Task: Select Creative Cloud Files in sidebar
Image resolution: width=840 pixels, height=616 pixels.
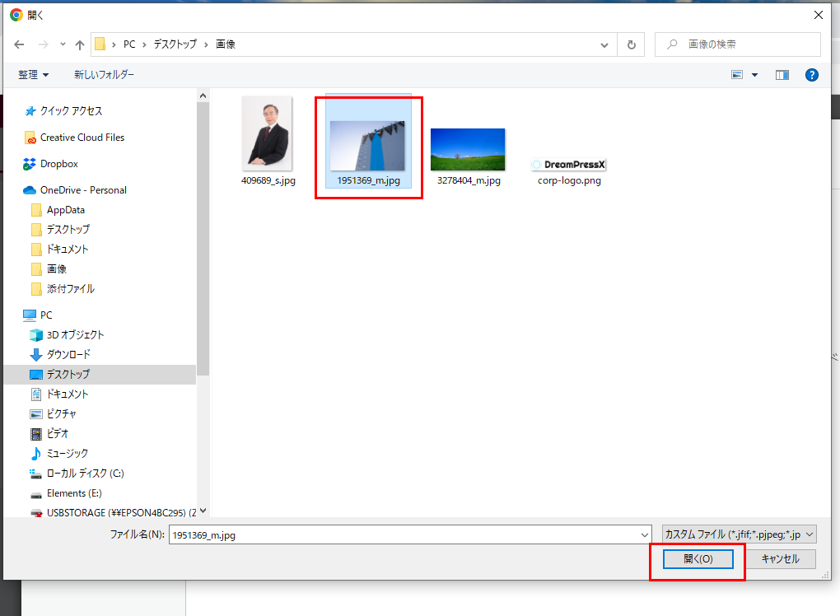Action: coord(82,138)
